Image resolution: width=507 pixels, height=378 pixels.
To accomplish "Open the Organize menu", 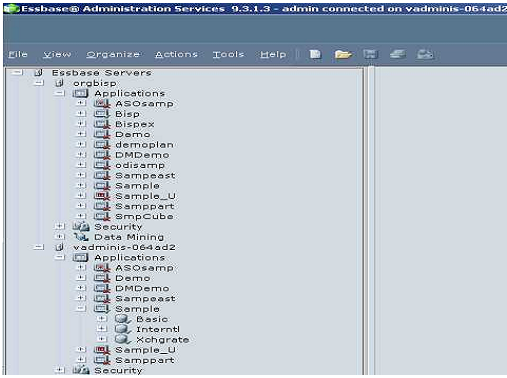I will (113, 54).
